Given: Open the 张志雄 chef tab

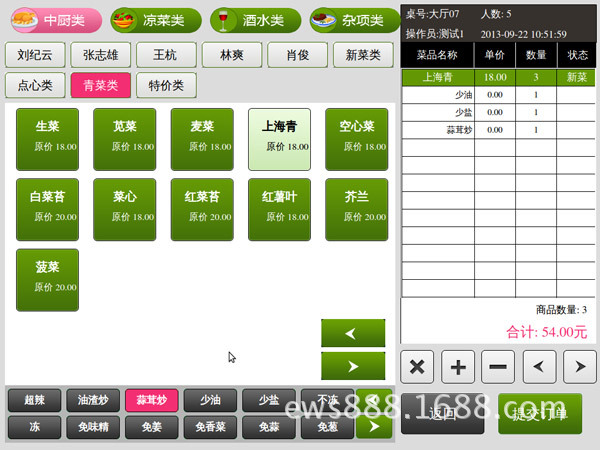Looking at the screenshot, I should point(101,55).
